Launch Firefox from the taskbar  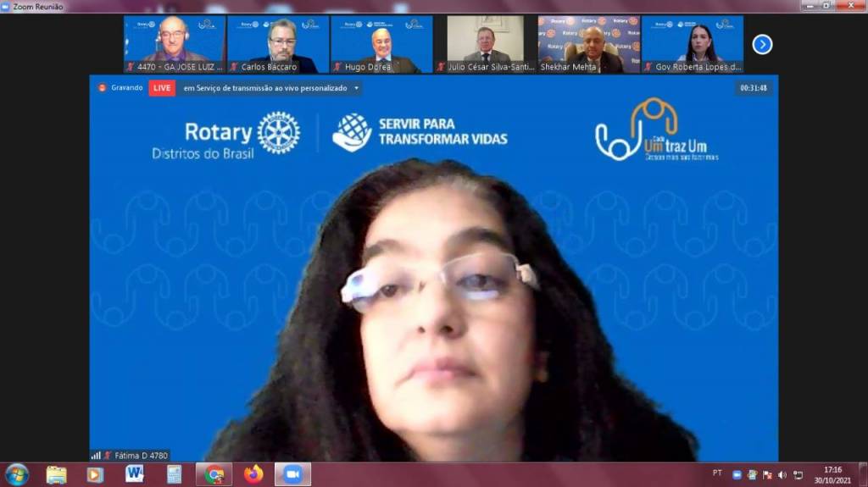click(253, 474)
